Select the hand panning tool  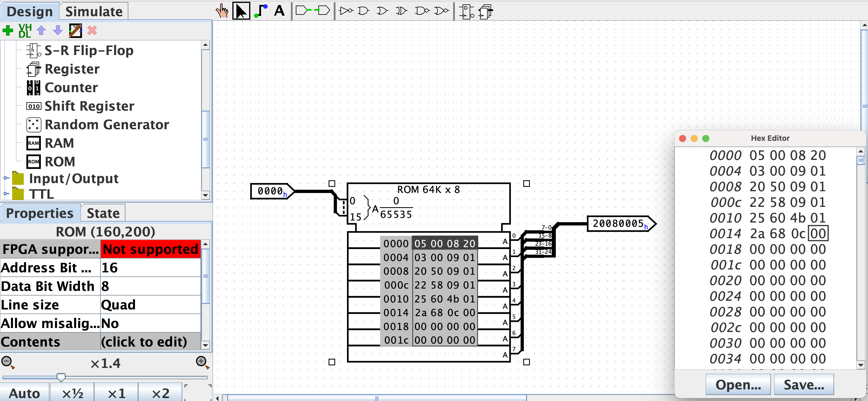[222, 11]
